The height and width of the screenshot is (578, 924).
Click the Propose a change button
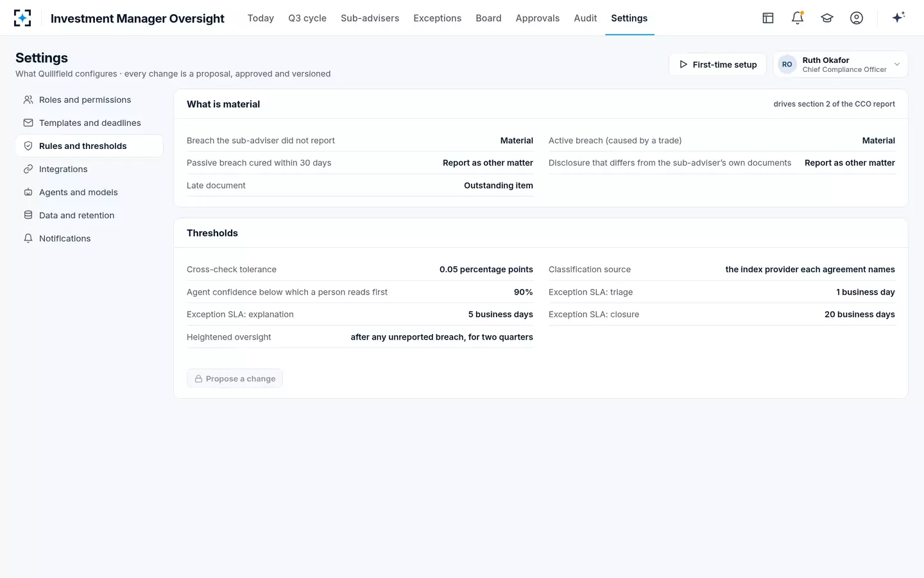(x=235, y=379)
